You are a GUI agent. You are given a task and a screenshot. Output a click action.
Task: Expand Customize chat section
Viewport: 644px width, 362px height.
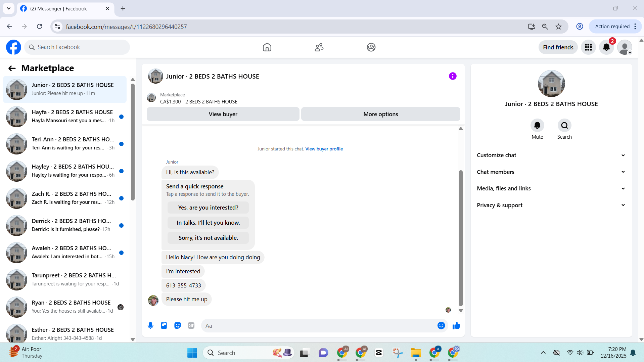(x=551, y=155)
